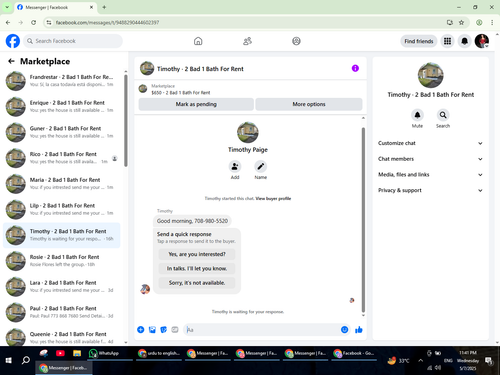The image size is (500, 375).
Task: Open the Groups icon in top navigation
Action: pos(296,41)
